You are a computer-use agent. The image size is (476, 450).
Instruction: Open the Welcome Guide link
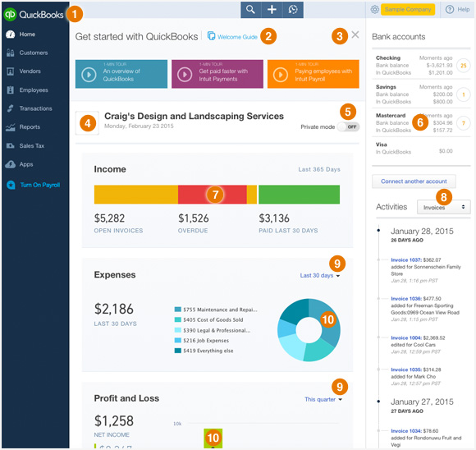pos(237,37)
